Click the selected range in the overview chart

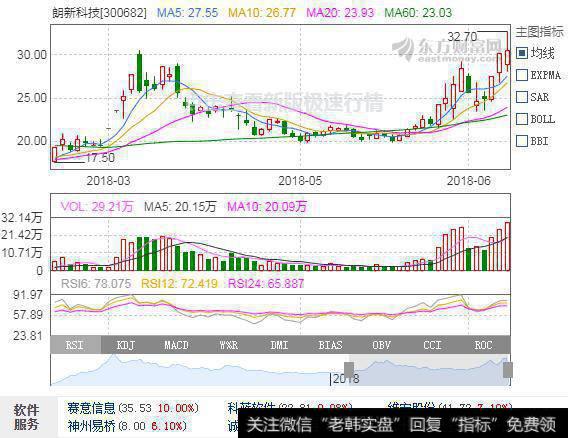428,370
